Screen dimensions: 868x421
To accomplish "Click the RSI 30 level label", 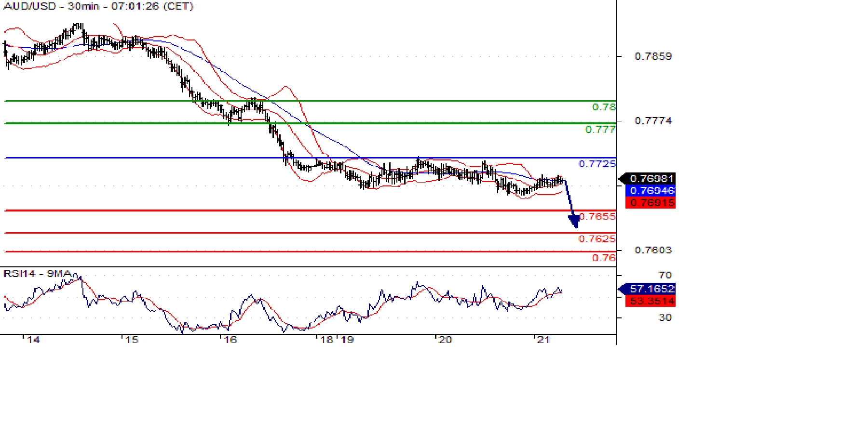I will click(665, 317).
